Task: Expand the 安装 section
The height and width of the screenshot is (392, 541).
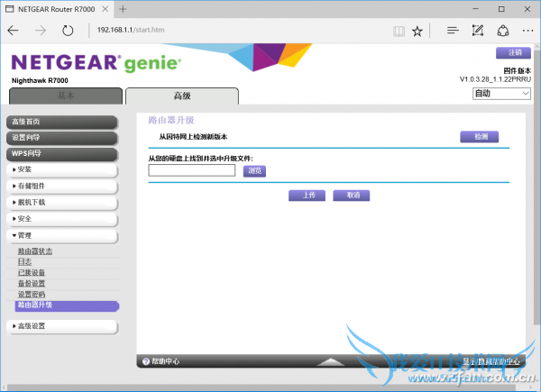Action: tap(62, 170)
